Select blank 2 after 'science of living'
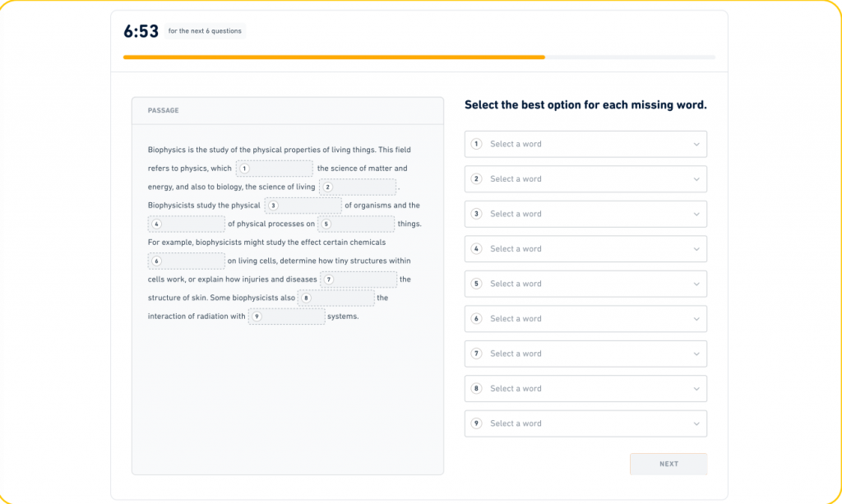 [x=358, y=187]
